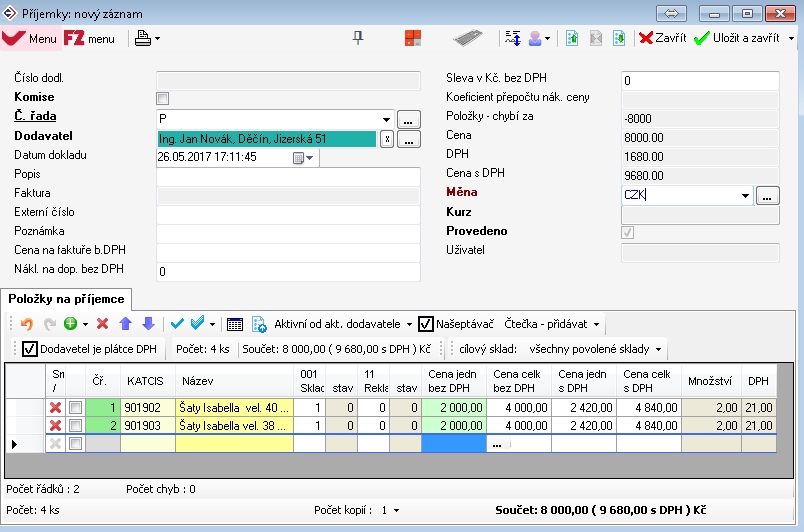Click Uložit a zavřít
The image size is (804, 532).
click(737, 38)
